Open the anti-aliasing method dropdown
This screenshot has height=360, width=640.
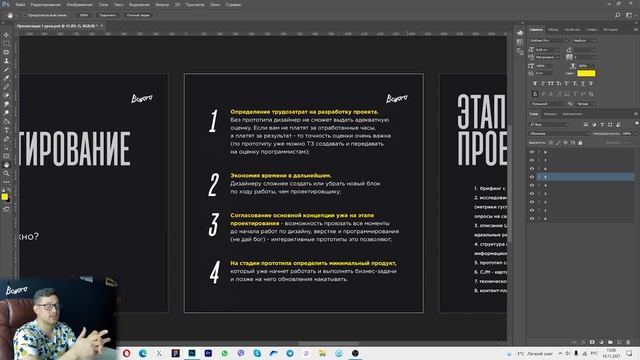tap(586, 104)
